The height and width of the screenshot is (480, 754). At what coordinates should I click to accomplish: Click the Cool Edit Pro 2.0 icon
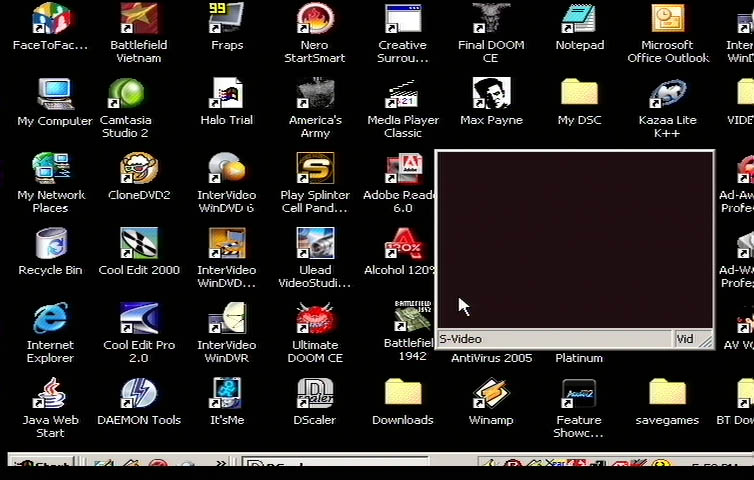tap(138, 318)
